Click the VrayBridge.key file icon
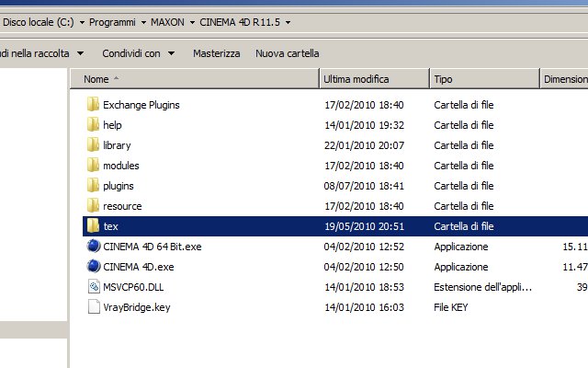This screenshot has height=368, width=588. 94,307
